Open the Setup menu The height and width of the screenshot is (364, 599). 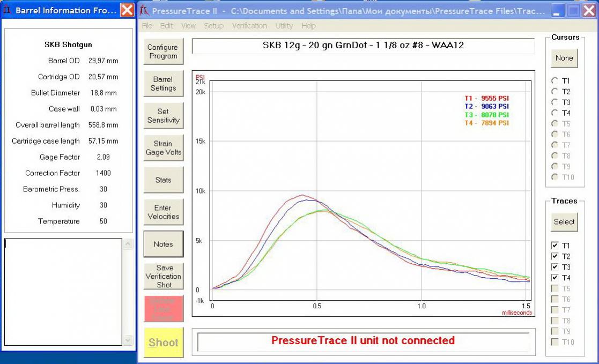click(x=213, y=26)
